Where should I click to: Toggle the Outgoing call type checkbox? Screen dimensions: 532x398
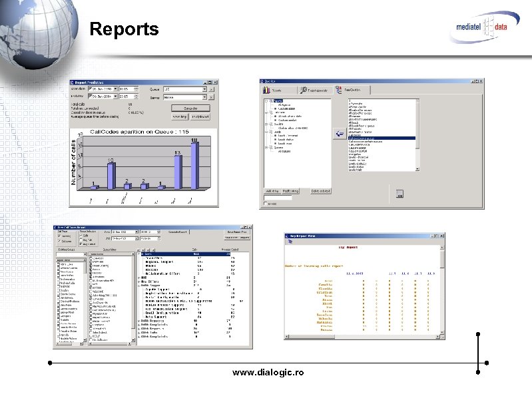click(59, 241)
